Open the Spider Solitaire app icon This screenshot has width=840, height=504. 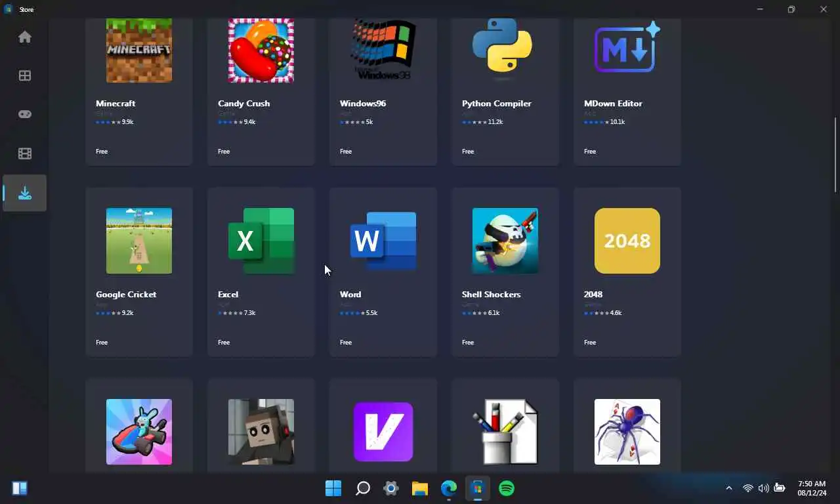[627, 432]
